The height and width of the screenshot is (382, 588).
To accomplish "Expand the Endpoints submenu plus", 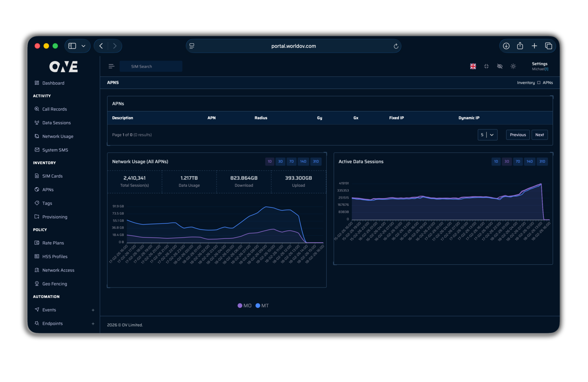I will (x=93, y=324).
